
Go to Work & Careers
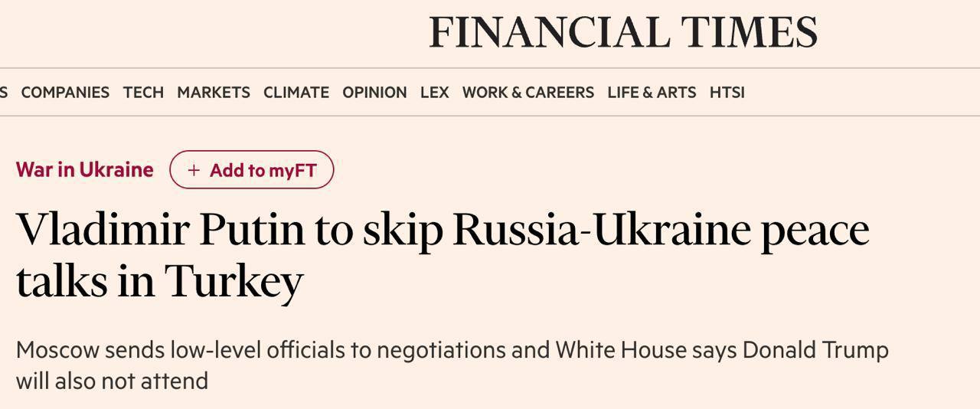[x=528, y=93]
